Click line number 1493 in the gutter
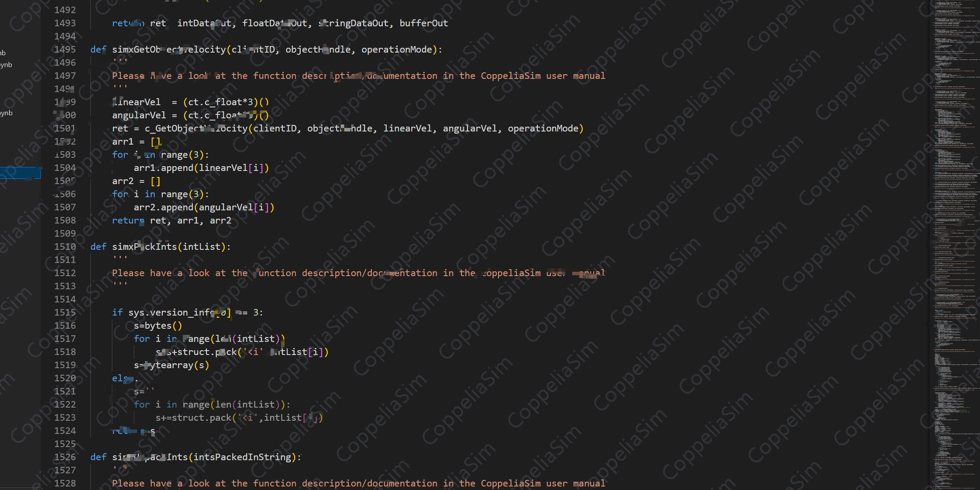980x490 pixels. (65, 23)
